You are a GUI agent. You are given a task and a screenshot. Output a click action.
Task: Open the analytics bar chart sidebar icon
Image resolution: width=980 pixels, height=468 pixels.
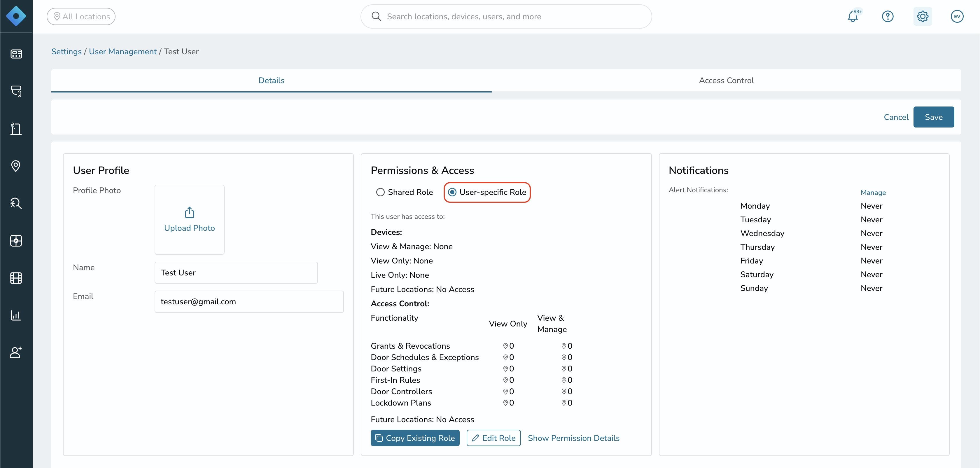(16, 315)
